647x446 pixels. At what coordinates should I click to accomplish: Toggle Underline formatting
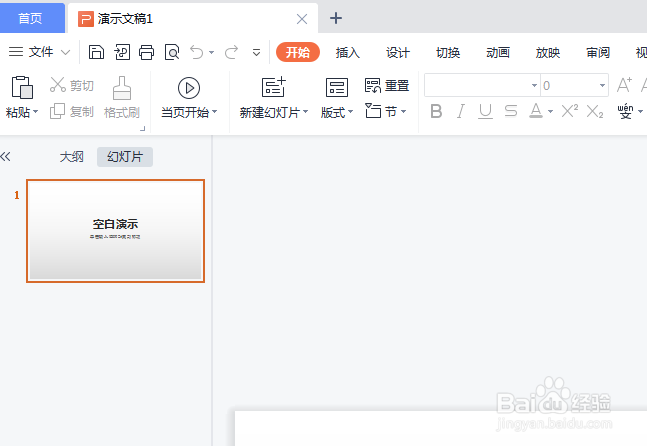click(486, 111)
